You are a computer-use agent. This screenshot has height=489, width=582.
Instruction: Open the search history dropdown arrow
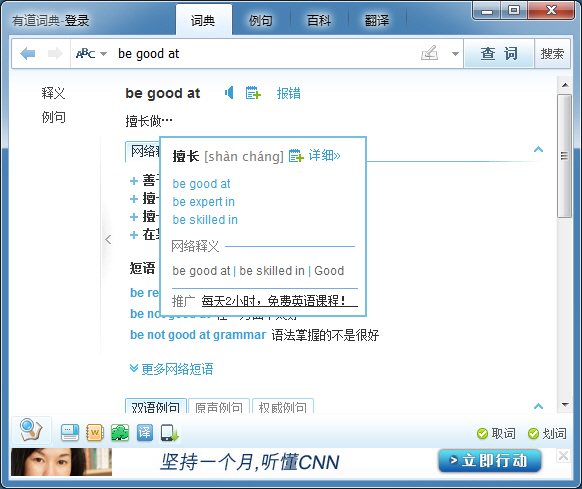coord(455,54)
